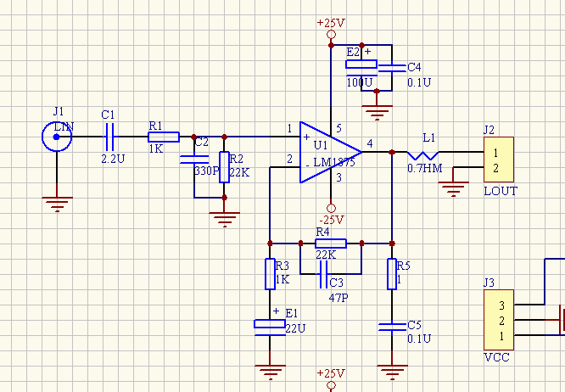Select capacitor C4 next to E2
This screenshot has height=392, width=565.
[391, 66]
